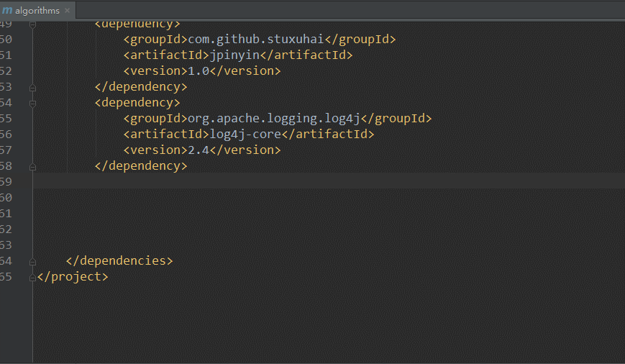Collapse the dependency block on line 49

32,24
